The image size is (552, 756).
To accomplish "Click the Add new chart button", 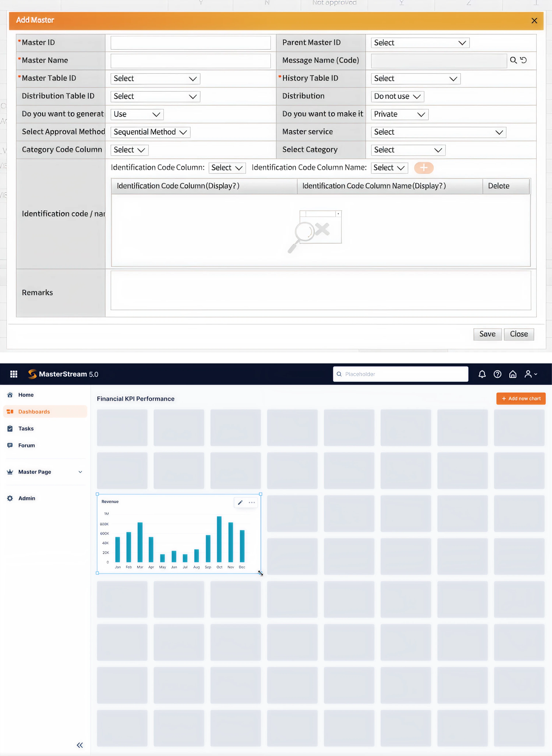I will [x=521, y=399].
